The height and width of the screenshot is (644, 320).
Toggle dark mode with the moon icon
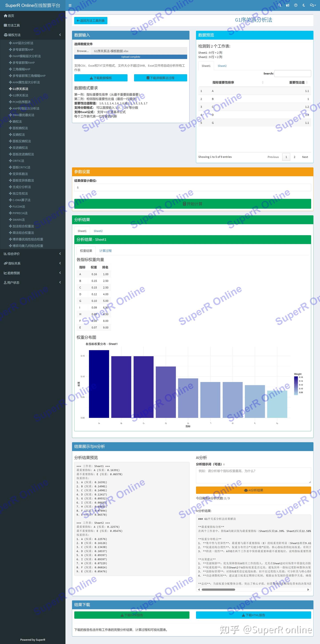pos(304,5)
